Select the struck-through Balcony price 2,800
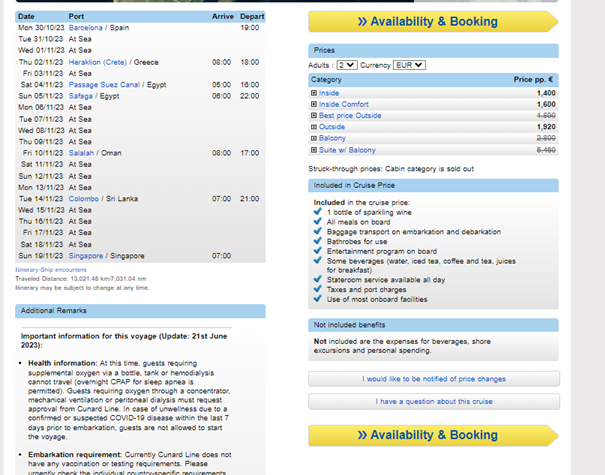The width and height of the screenshot is (605, 475). coord(546,138)
